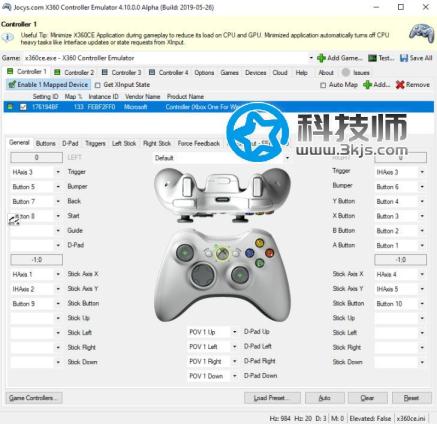The height and width of the screenshot is (424, 437).
Task: Open the Y Button mapping dropdown
Action: 422,201
